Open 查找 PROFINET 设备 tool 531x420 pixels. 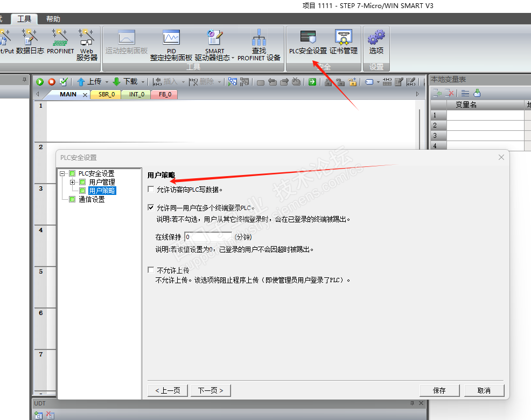pos(259,45)
